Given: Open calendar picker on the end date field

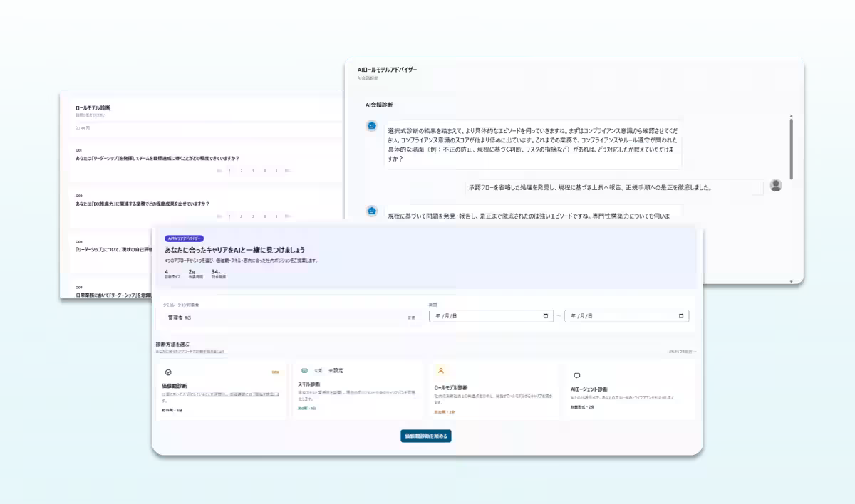Looking at the screenshot, I should click(x=681, y=316).
